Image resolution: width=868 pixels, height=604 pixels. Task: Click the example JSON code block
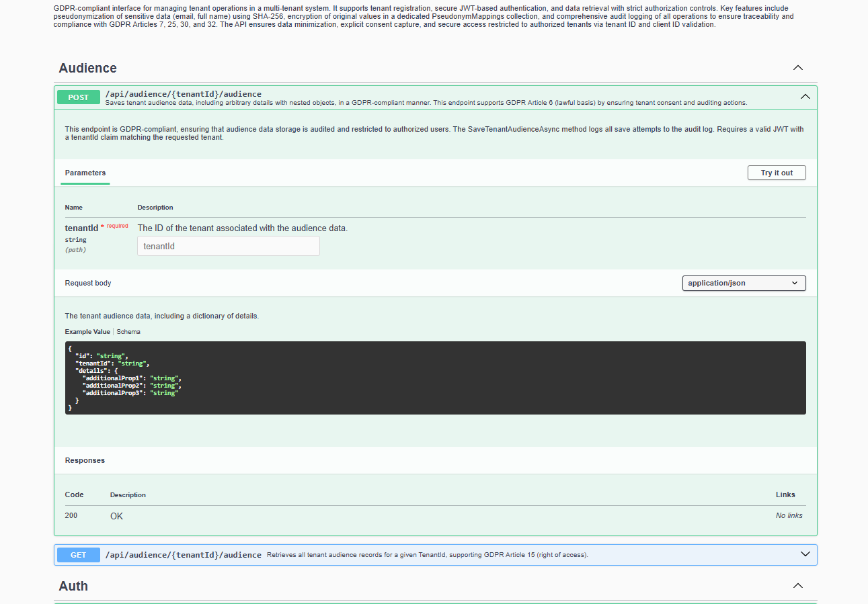pos(435,378)
